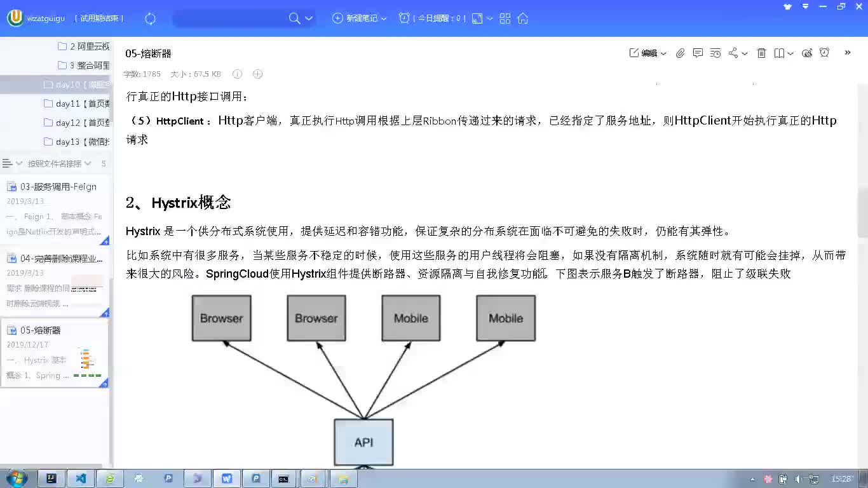Click the reading mode book icon

pos(779,53)
